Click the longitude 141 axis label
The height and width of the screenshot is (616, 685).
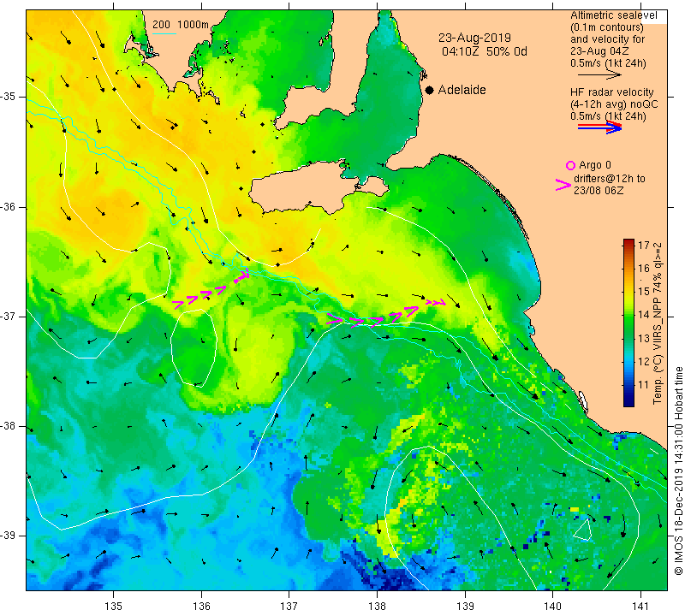pos(640,607)
